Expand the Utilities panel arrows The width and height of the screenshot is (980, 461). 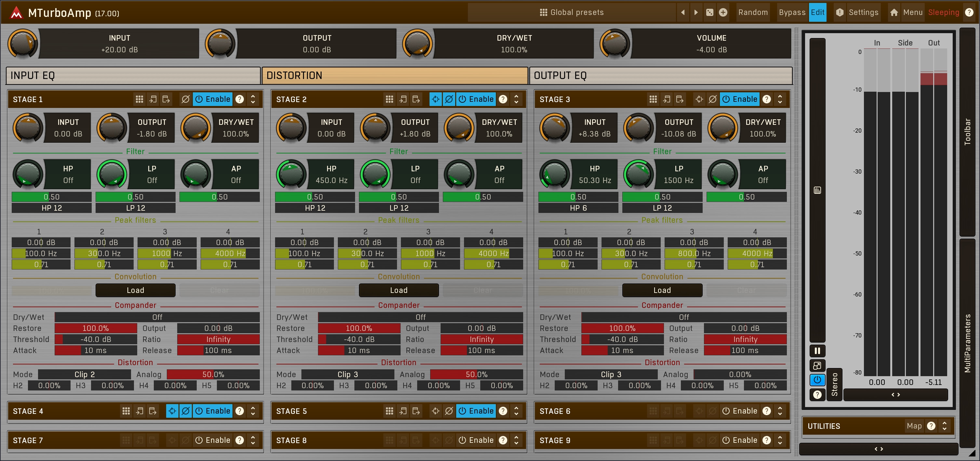944,426
